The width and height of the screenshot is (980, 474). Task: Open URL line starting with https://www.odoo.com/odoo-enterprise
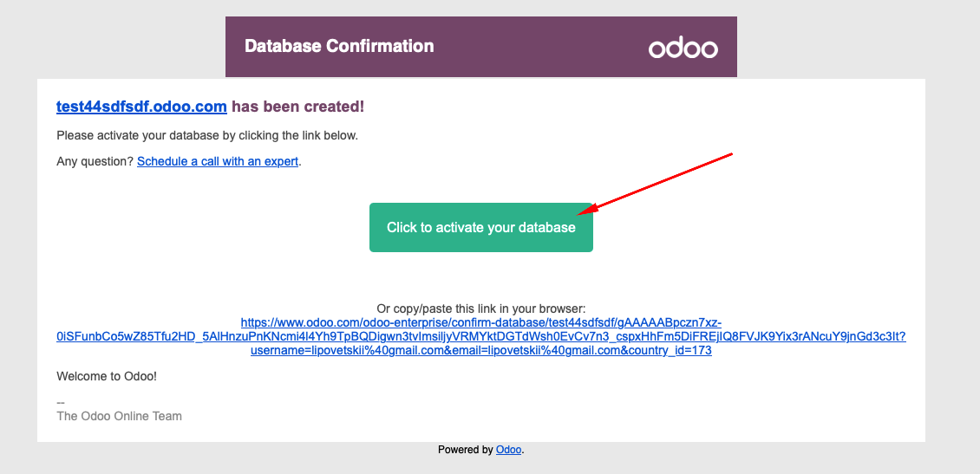click(481, 322)
